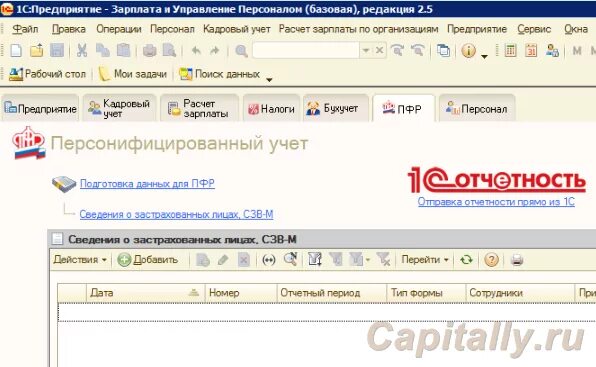Viewport: 596px width, 367px height.
Task: Click the M memory button
Action: point(577,50)
